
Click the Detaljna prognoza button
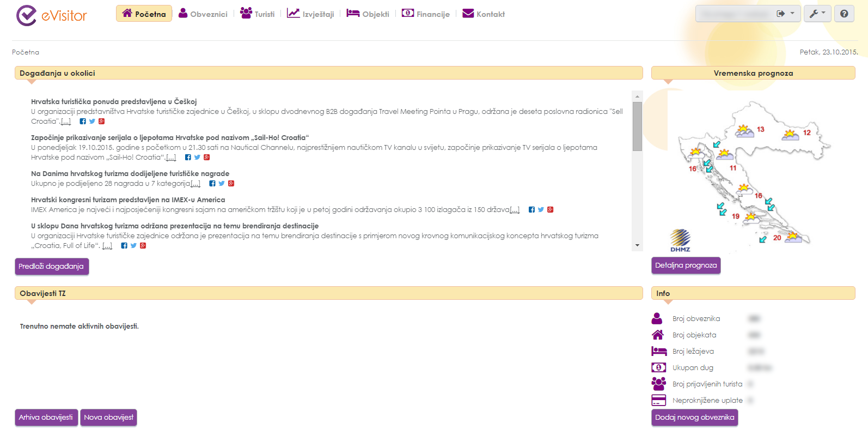[686, 265]
